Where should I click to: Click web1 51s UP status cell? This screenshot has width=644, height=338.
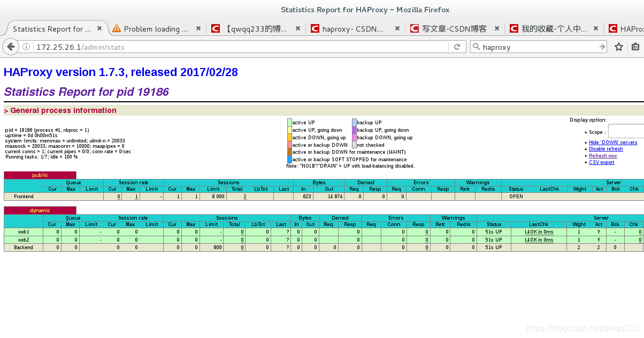click(x=494, y=232)
